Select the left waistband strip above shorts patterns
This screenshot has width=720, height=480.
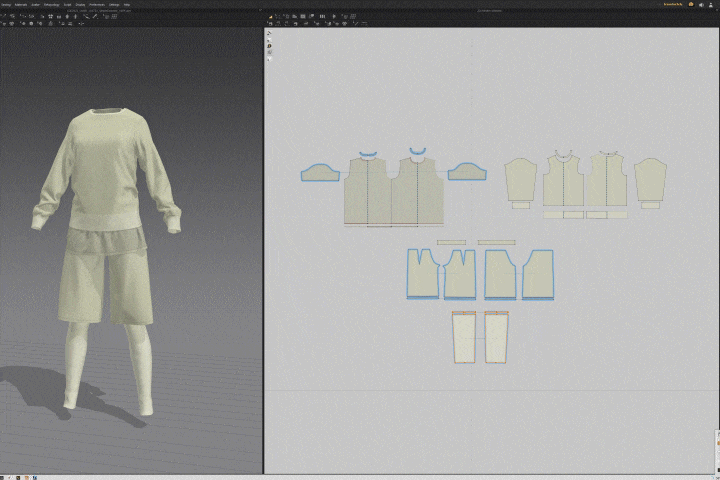[451, 243]
